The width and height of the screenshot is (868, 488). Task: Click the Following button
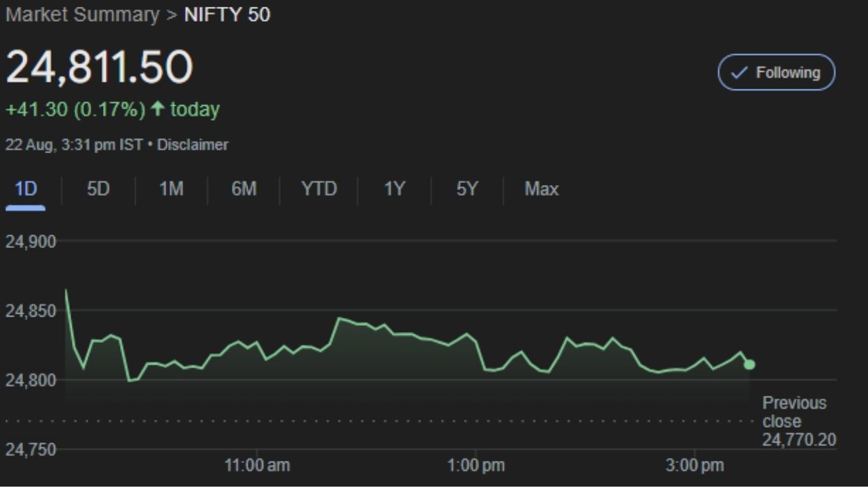tap(776, 73)
